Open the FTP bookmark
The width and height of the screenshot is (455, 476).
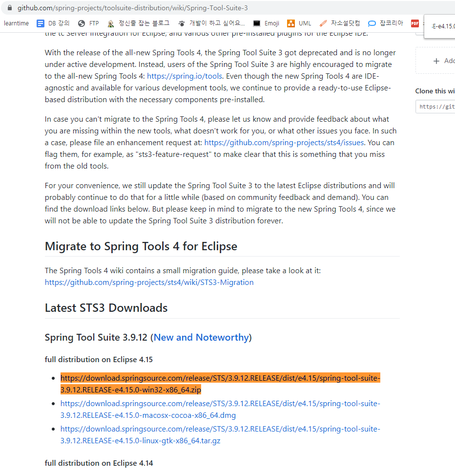click(88, 23)
